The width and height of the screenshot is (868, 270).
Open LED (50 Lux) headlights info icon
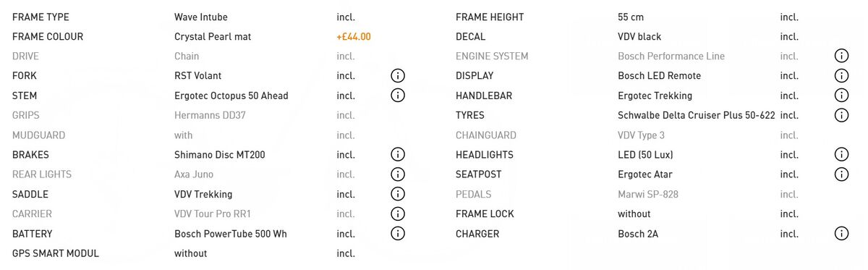tap(841, 154)
